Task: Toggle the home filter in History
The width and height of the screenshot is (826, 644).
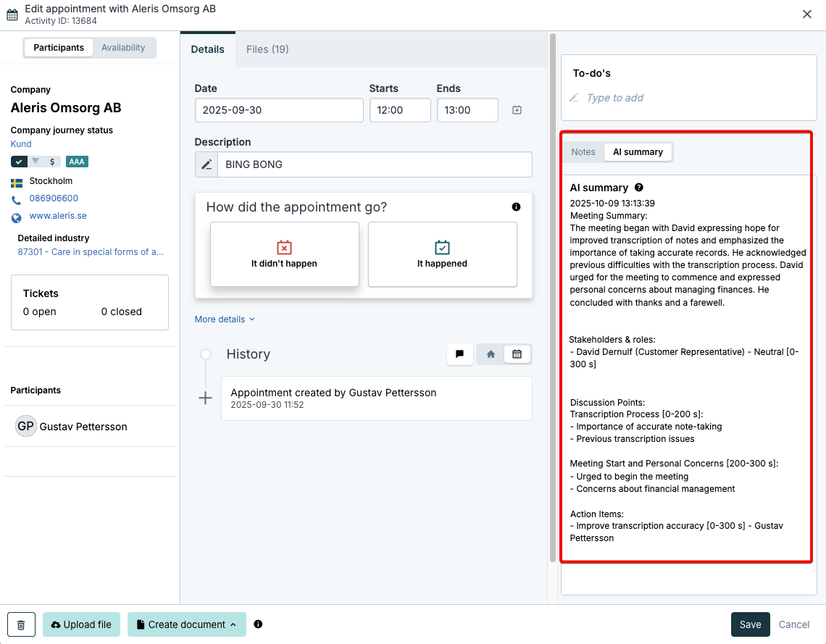Action: [491, 354]
